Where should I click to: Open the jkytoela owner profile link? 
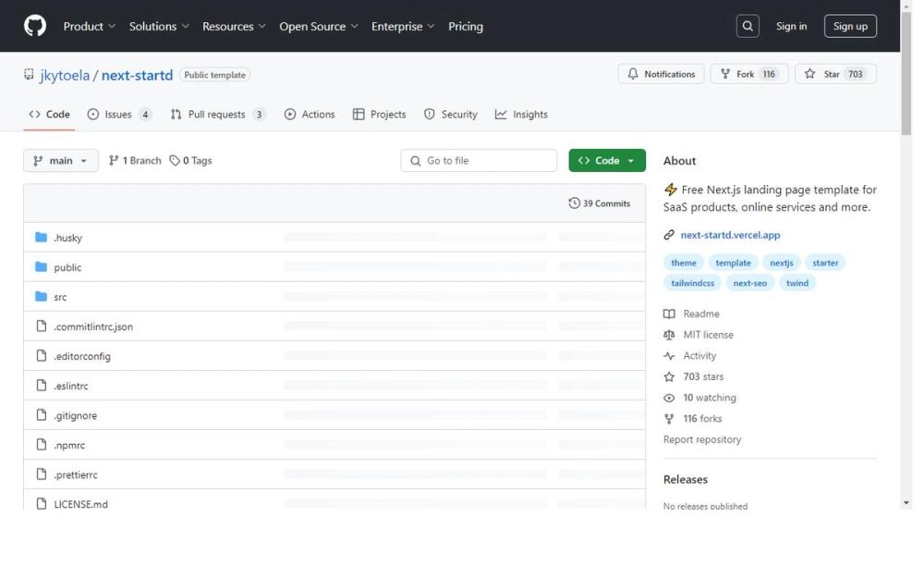tap(65, 75)
